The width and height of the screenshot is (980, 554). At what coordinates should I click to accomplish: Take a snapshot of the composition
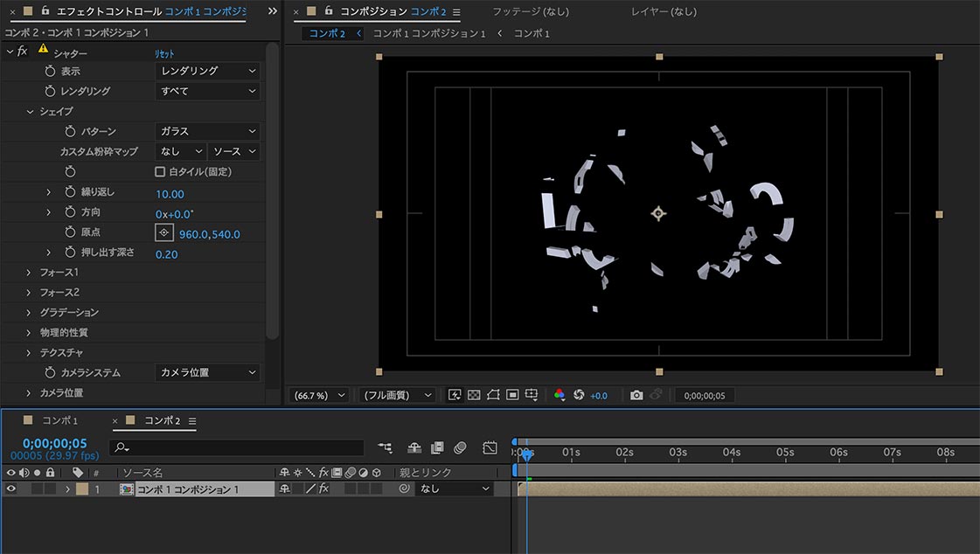[636, 395]
